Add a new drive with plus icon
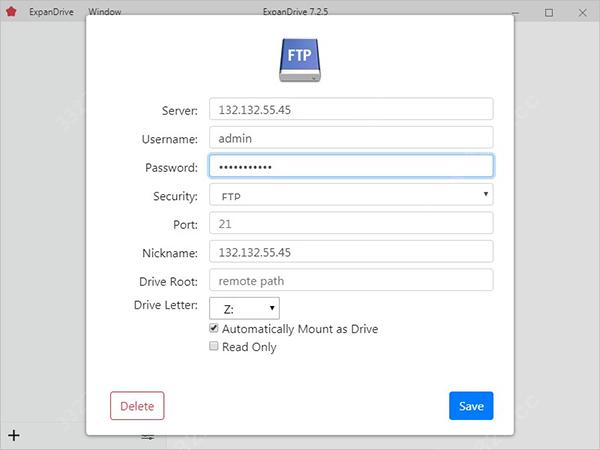Screen dimensions: 600x450 [x=14, y=435]
